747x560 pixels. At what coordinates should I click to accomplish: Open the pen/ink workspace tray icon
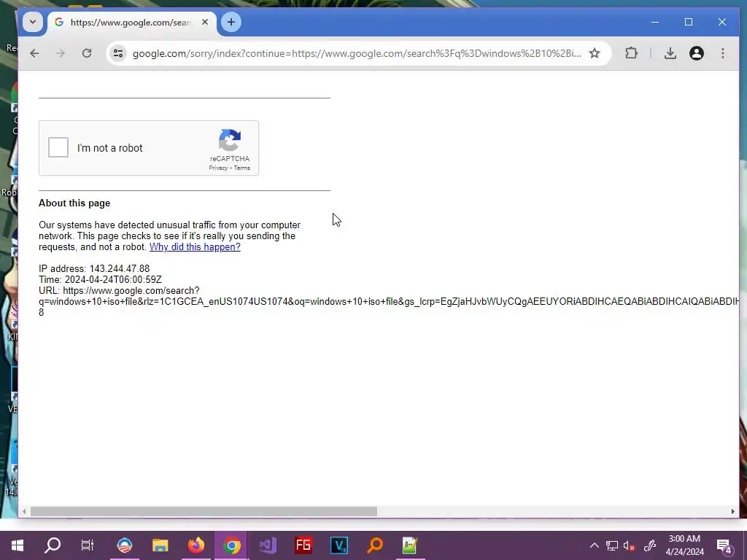pos(649,545)
